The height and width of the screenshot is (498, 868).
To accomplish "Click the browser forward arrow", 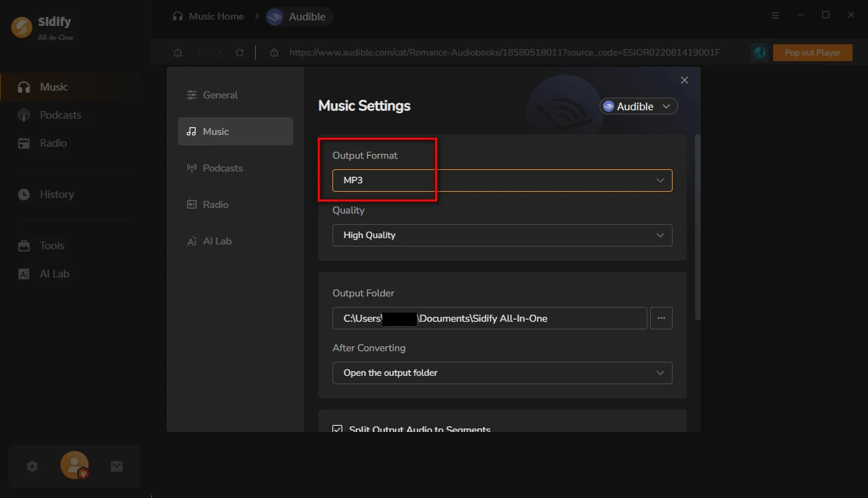I will coord(219,53).
